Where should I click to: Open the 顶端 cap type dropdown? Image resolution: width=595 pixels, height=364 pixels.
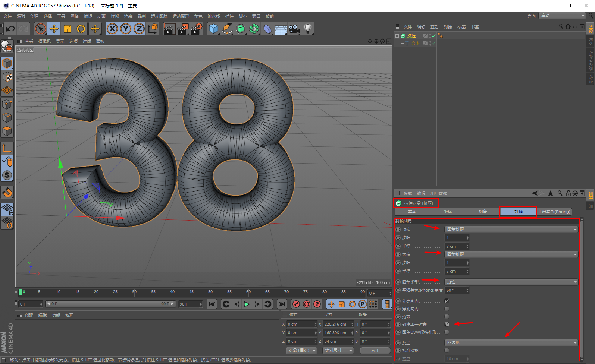511,229
